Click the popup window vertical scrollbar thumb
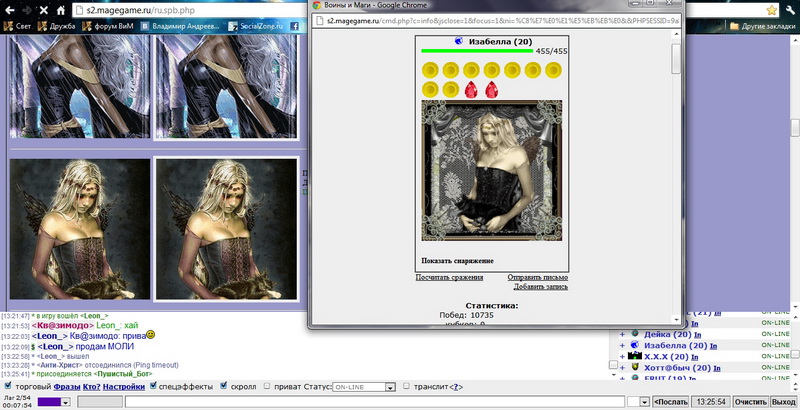Viewport: 800px width, 410px height. tap(677, 58)
